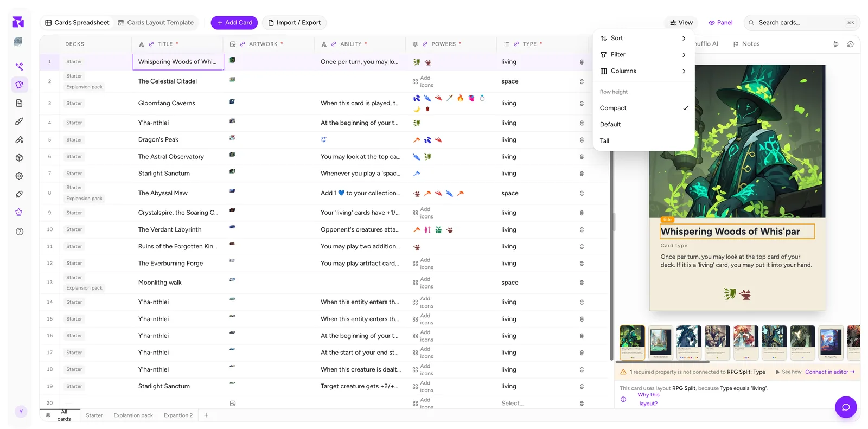
Task: Add a new deck tab with plus
Action: tap(206, 415)
